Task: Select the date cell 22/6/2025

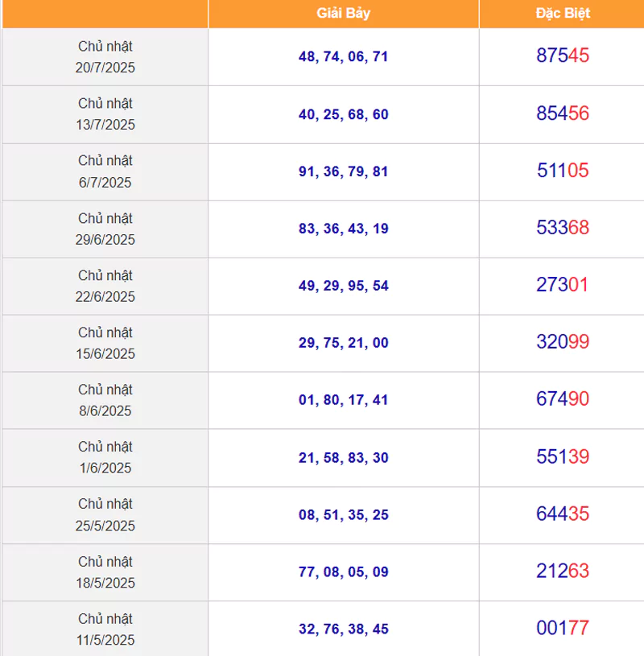Action: [105, 287]
